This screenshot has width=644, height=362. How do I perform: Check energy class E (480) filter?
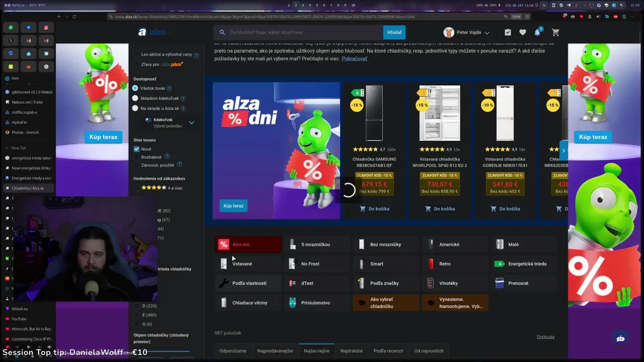(x=136, y=315)
